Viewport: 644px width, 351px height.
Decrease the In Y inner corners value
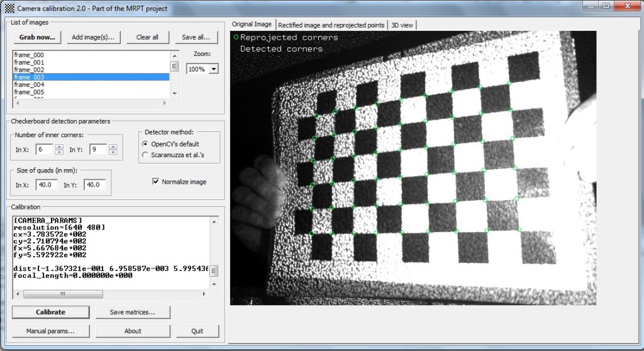coord(113,152)
